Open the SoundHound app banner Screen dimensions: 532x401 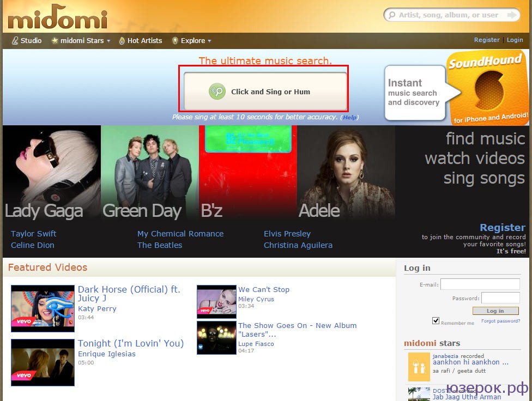(x=457, y=88)
